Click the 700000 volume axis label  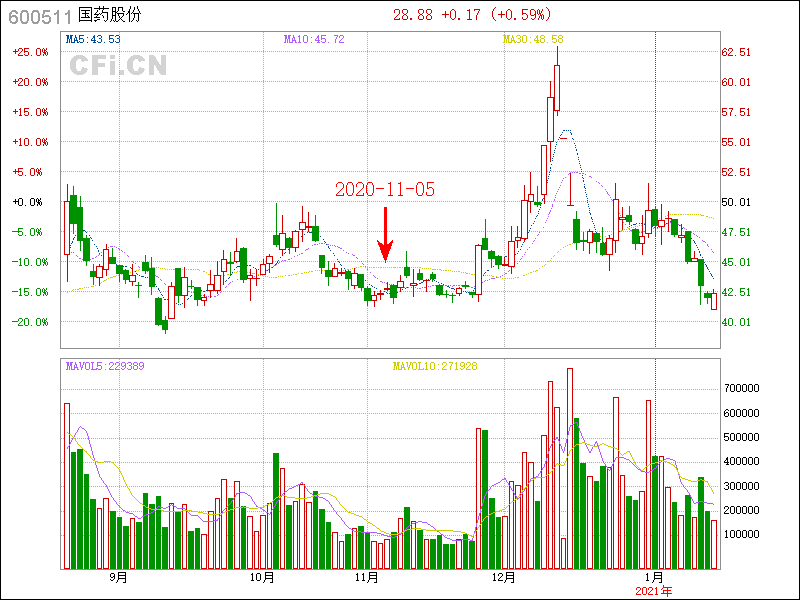742,388
